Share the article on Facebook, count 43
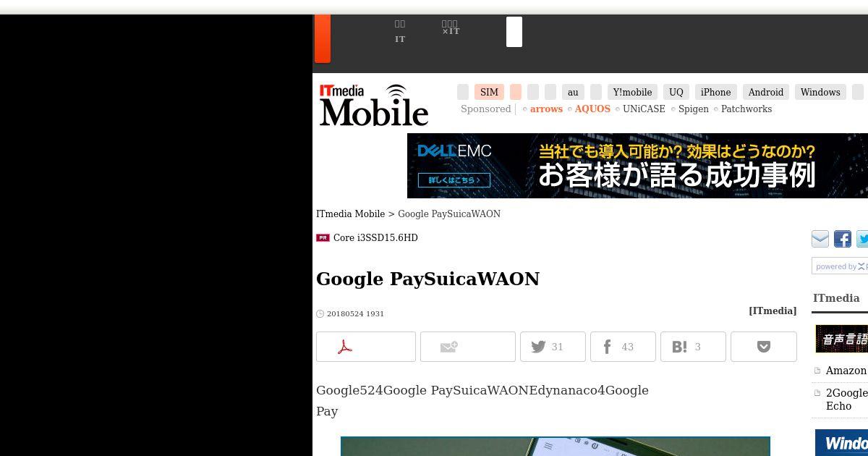The width and height of the screenshot is (868, 456). [x=623, y=347]
